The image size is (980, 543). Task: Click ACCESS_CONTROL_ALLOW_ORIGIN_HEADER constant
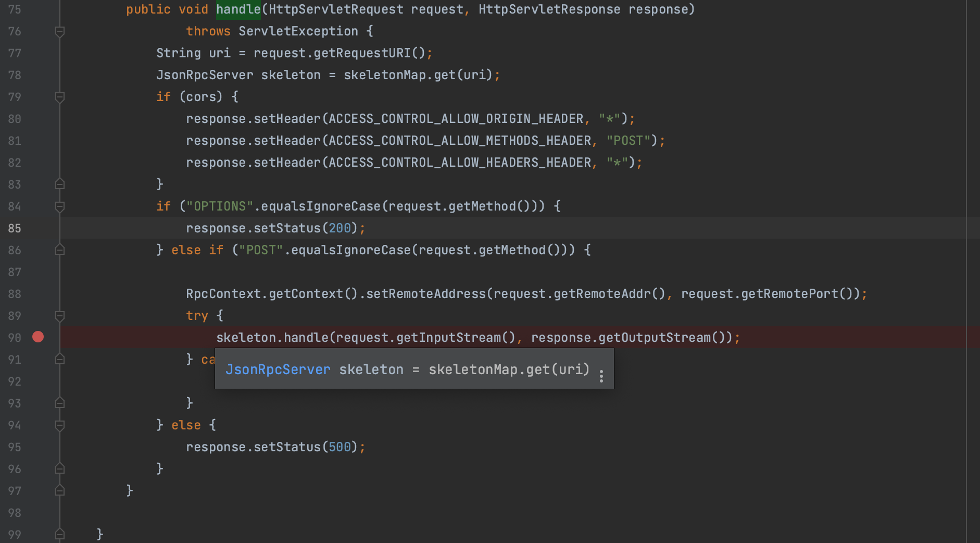[456, 119]
